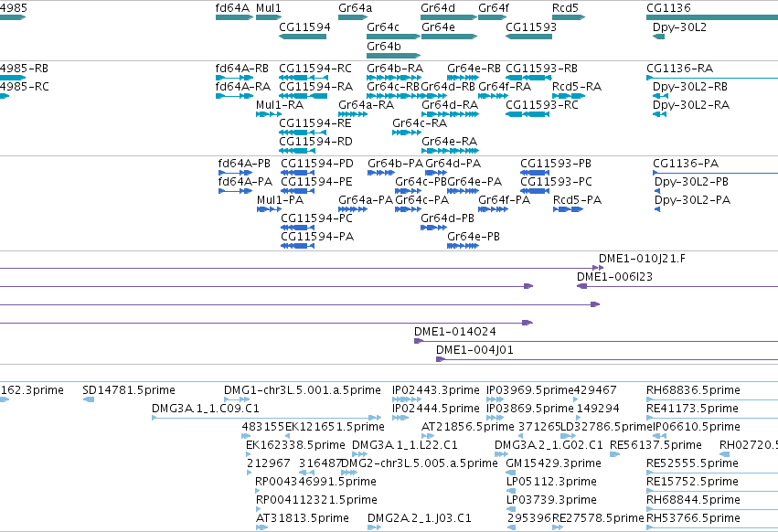Select the fd64A gene feature

[x=234, y=17]
